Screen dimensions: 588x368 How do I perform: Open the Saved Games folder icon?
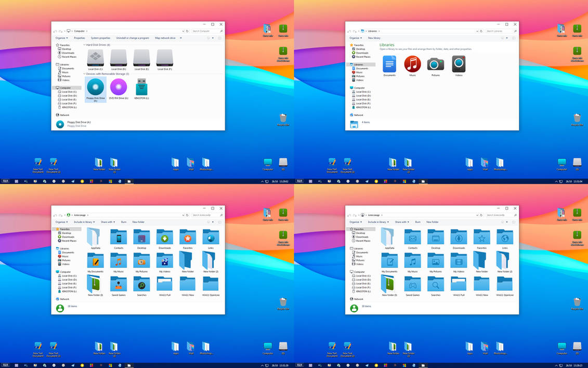click(119, 285)
